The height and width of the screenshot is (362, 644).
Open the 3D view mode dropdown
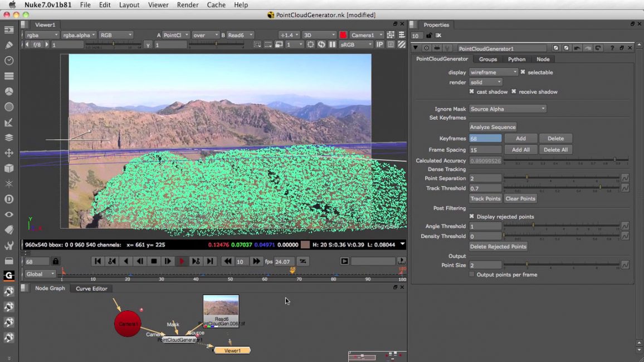tap(319, 35)
